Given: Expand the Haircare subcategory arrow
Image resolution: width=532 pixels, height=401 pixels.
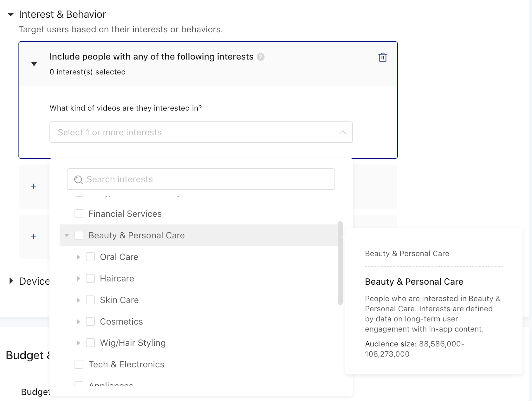Looking at the screenshot, I should [78, 279].
